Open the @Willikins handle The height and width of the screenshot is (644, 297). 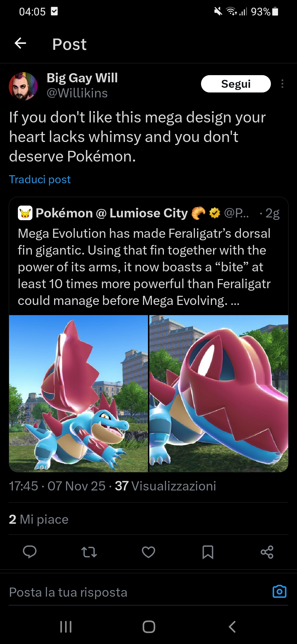[x=77, y=93]
